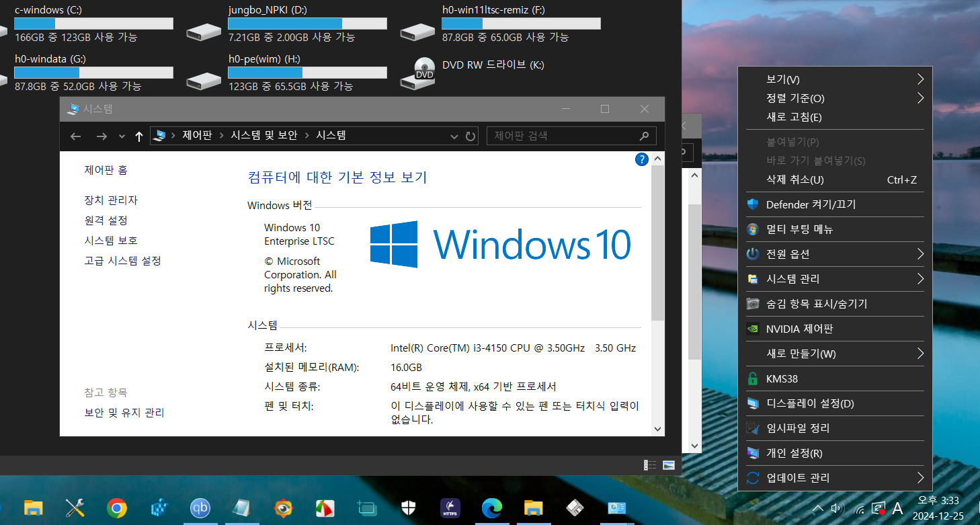Open the taskbar clock showing 오후 3:33

coord(940,508)
